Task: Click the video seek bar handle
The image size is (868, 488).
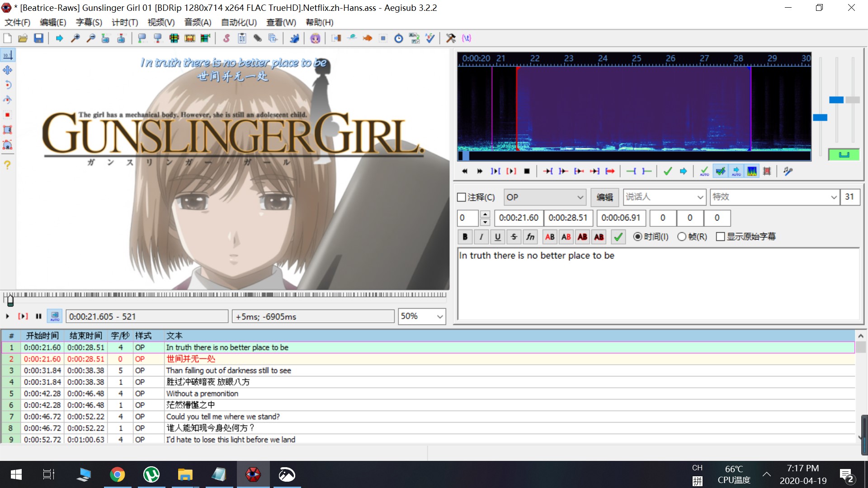Action: tap(10, 300)
